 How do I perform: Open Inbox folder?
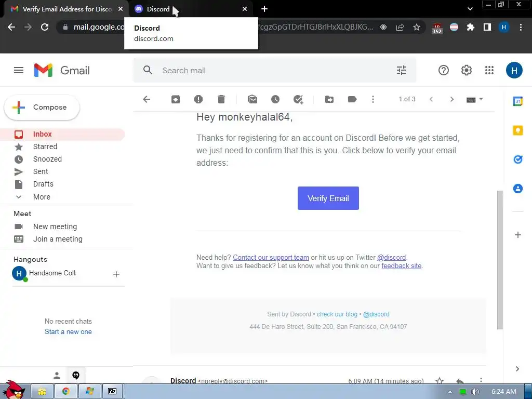[62, 134]
